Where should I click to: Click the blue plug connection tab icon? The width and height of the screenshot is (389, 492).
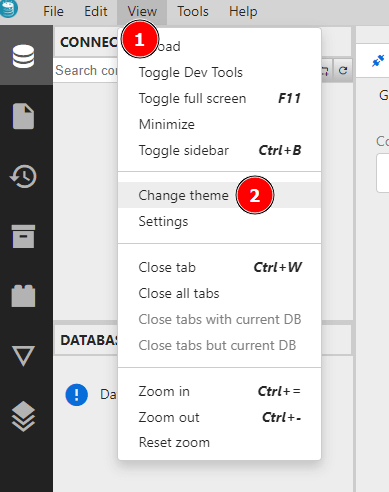click(x=378, y=61)
